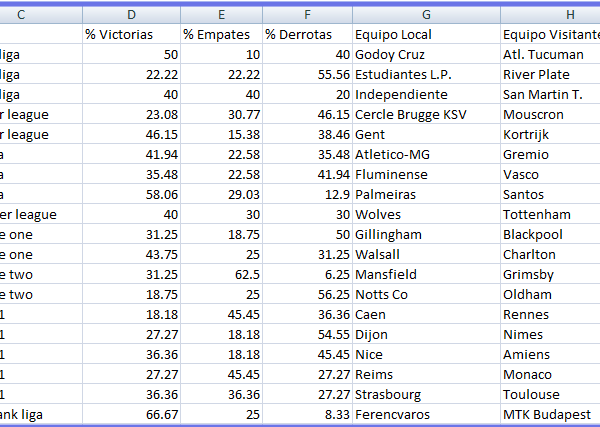The width and height of the screenshot is (600, 427).
Task: Select column F header
Action: pyautogui.click(x=307, y=15)
